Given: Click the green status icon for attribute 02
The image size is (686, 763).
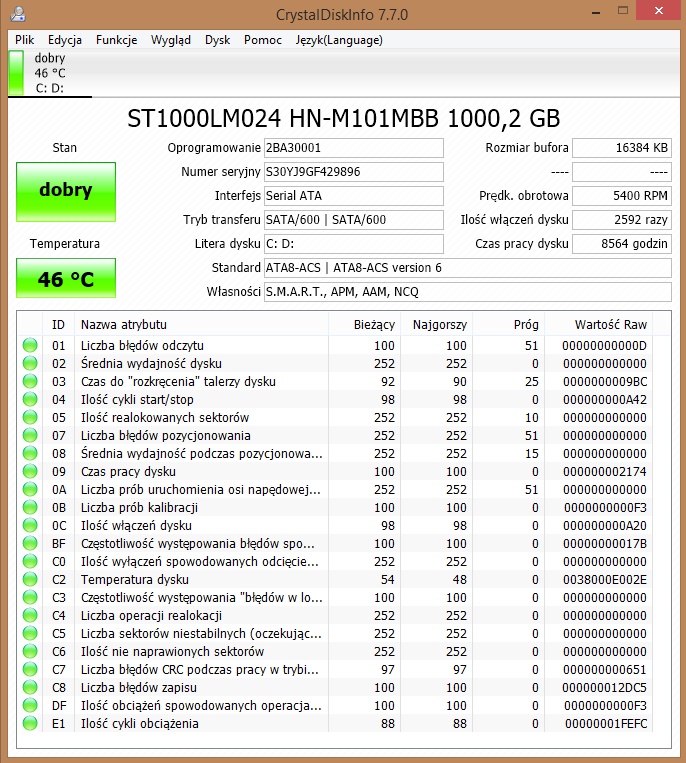Looking at the screenshot, I should (x=30, y=363).
